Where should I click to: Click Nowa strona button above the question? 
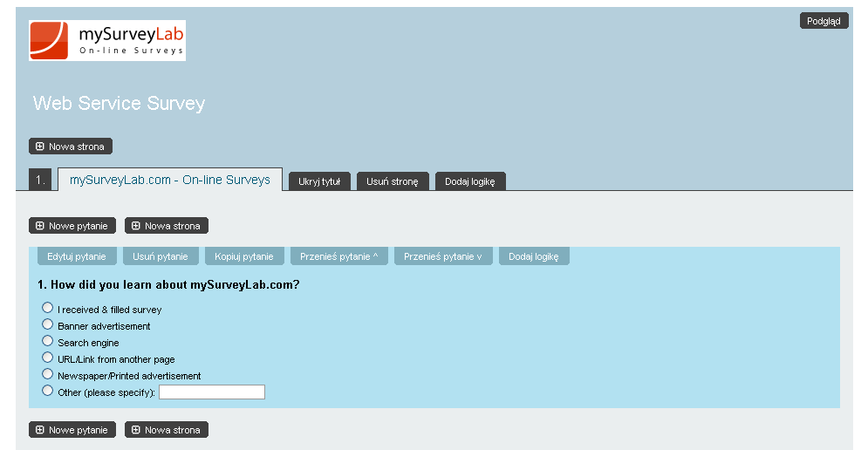[x=167, y=226]
